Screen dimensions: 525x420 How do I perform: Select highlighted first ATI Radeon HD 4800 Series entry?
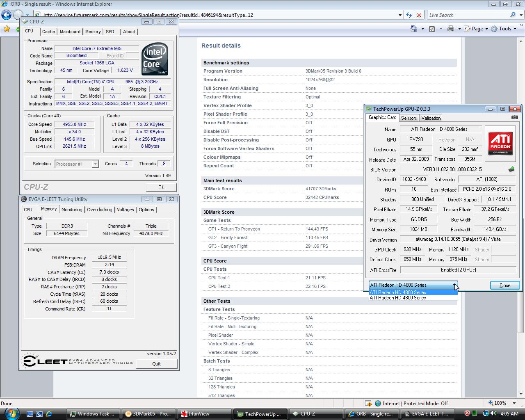coord(413,292)
